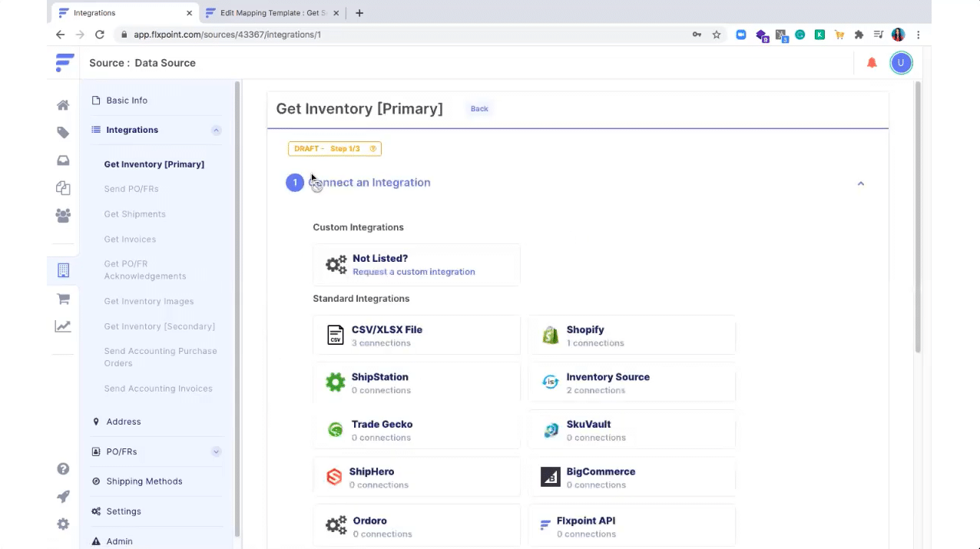Viewport: 980px width, 549px height.
Task: Open the documents copy icon in rail
Action: coord(63,188)
